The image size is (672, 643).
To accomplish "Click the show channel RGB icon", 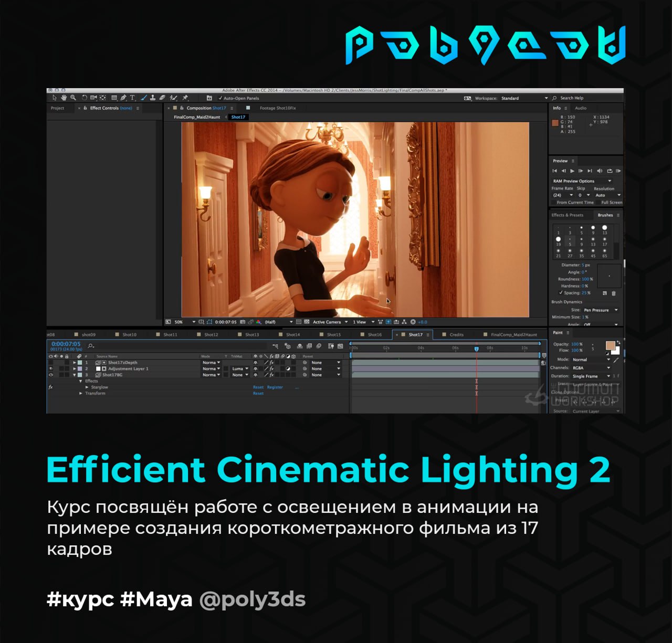I will [x=259, y=322].
